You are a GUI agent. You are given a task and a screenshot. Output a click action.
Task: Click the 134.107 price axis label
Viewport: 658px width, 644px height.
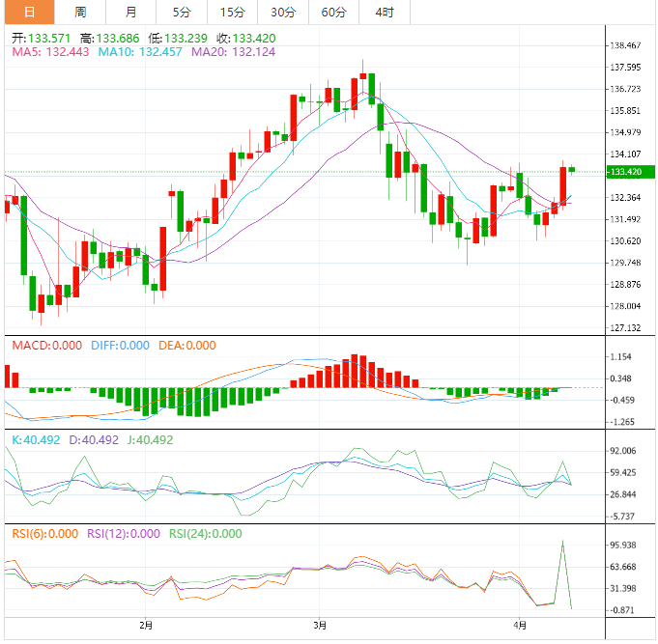(x=625, y=154)
